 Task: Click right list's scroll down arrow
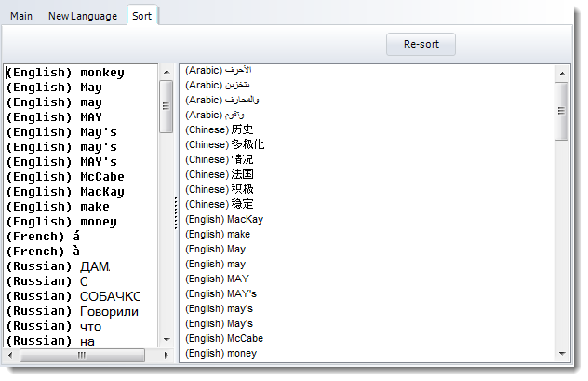click(562, 354)
